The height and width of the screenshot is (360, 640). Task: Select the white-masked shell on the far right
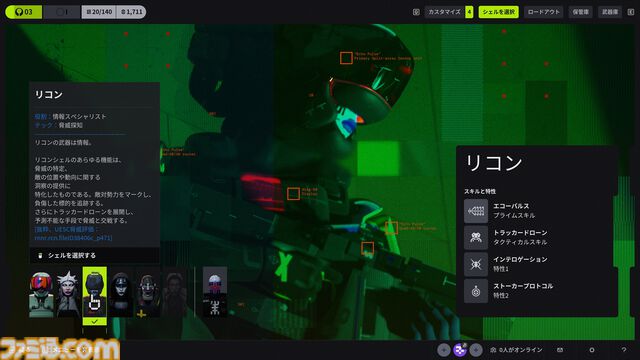[215, 292]
